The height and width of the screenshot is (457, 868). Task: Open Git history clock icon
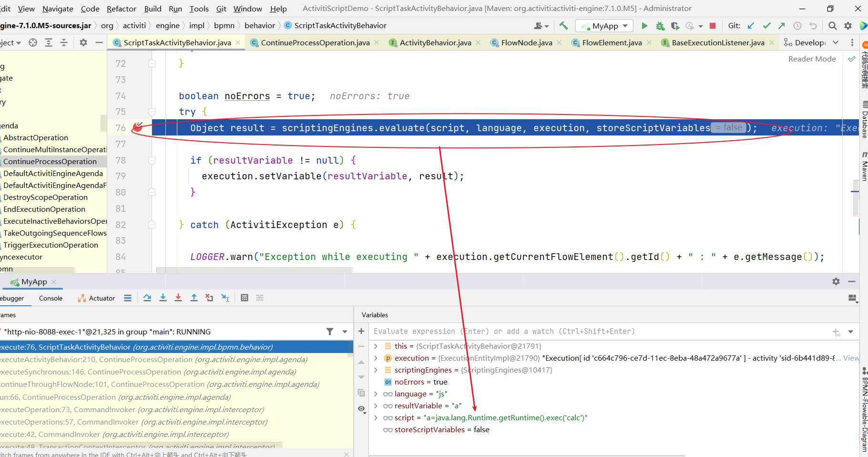(797, 26)
